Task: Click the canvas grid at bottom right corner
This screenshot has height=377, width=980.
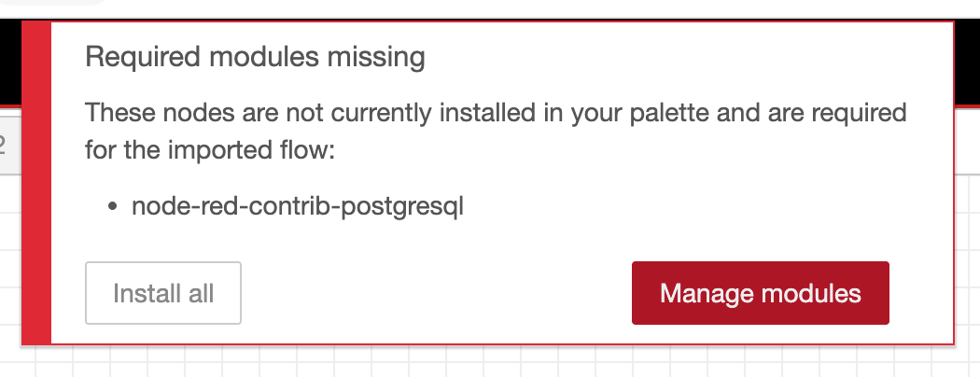Action: coord(968,363)
